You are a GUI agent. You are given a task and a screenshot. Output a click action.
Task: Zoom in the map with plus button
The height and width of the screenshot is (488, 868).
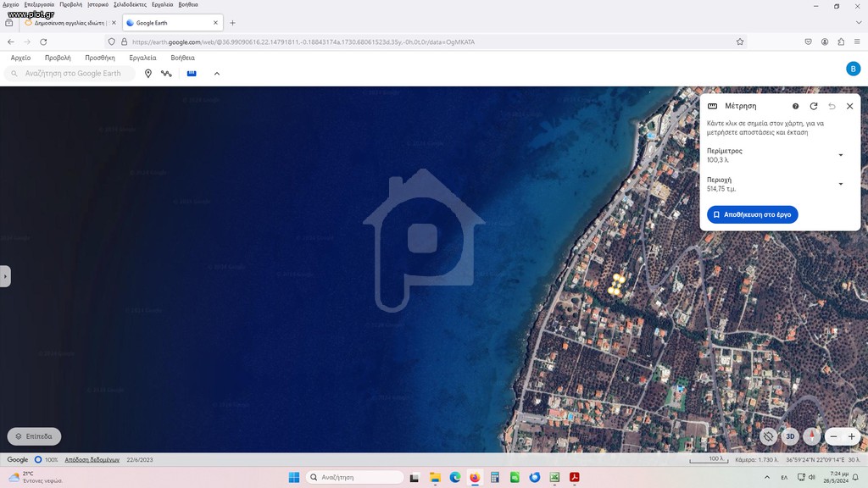tap(851, 436)
